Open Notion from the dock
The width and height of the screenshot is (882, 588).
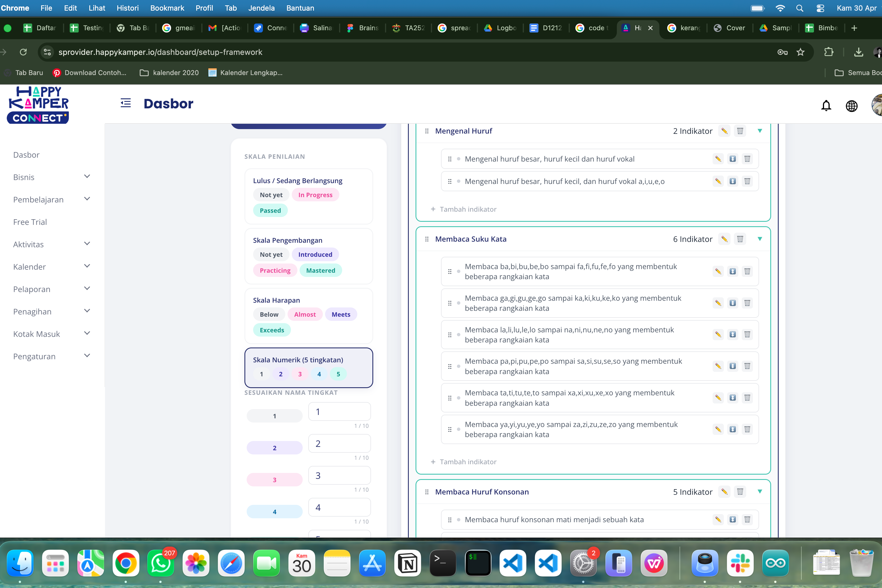(x=407, y=563)
